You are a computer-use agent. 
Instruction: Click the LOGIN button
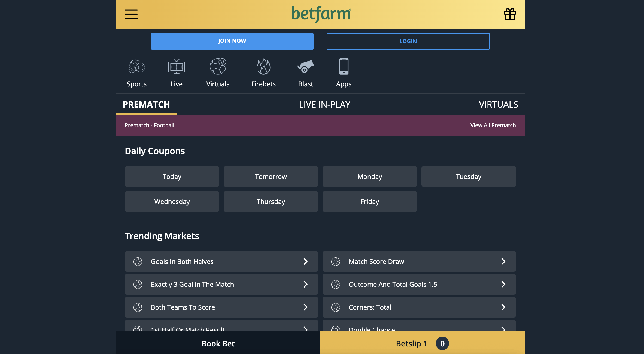[408, 41]
